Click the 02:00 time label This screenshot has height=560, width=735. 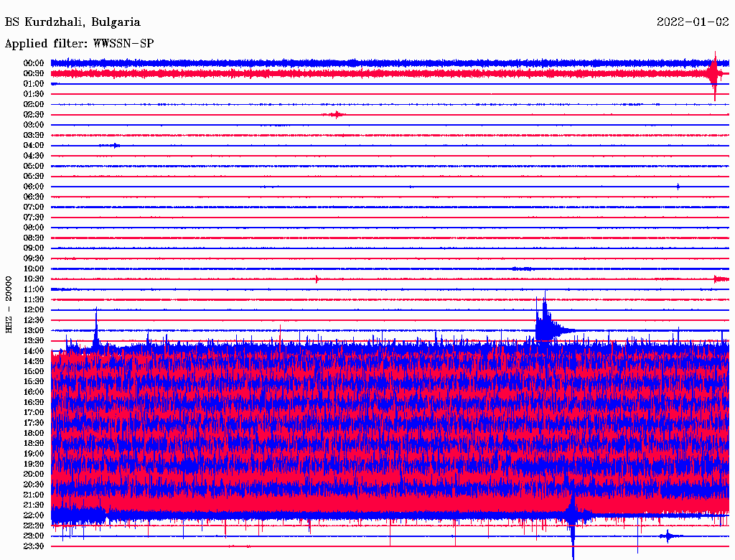34,105
